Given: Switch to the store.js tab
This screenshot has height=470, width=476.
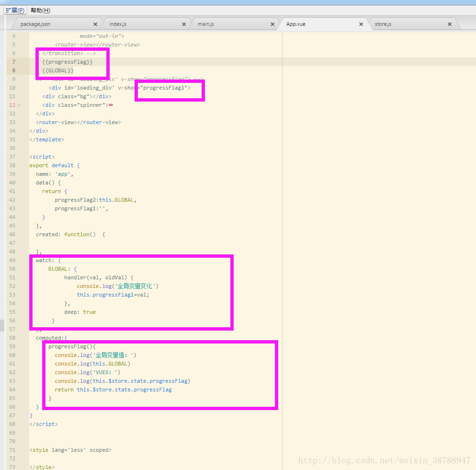Looking at the screenshot, I should [383, 24].
